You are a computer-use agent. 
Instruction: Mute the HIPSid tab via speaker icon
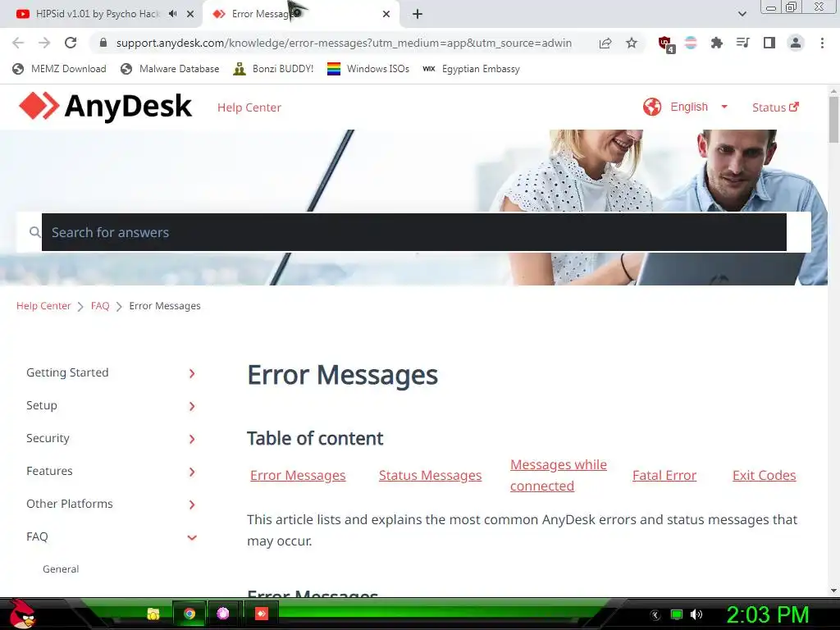(x=172, y=14)
